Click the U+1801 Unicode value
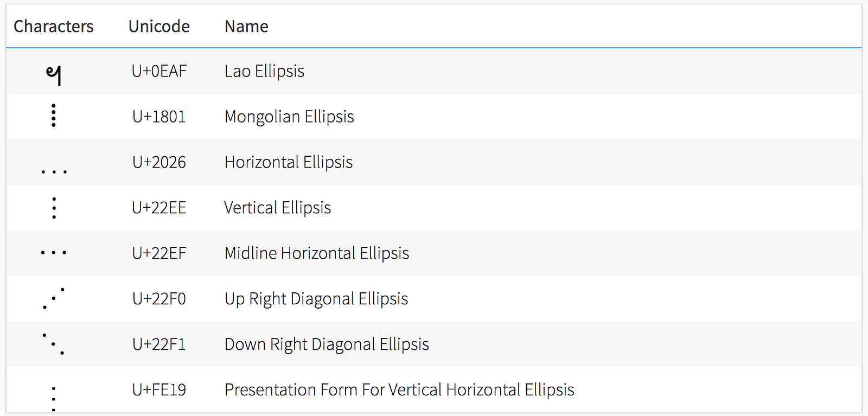Viewport: 868px width, 416px height. [x=159, y=117]
